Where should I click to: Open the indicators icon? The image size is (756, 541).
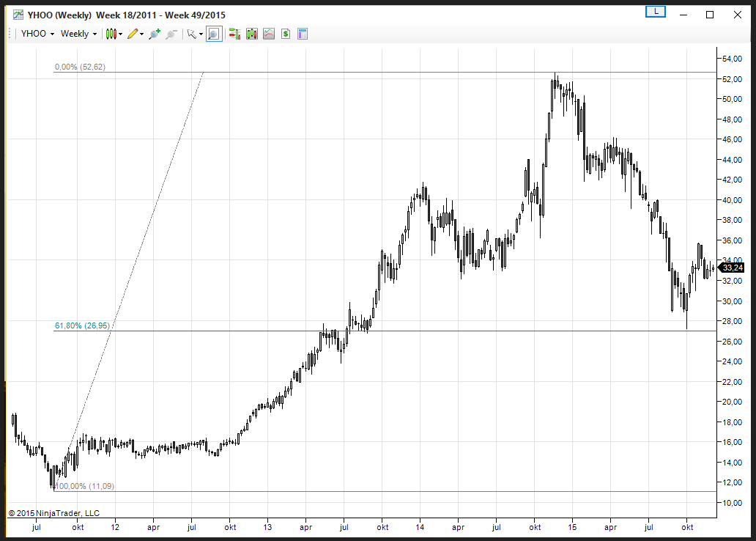click(x=269, y=34)
